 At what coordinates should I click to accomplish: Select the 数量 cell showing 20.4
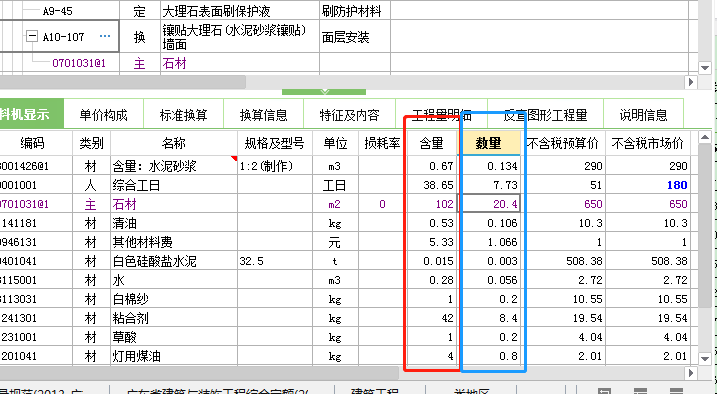pos(489,204)
